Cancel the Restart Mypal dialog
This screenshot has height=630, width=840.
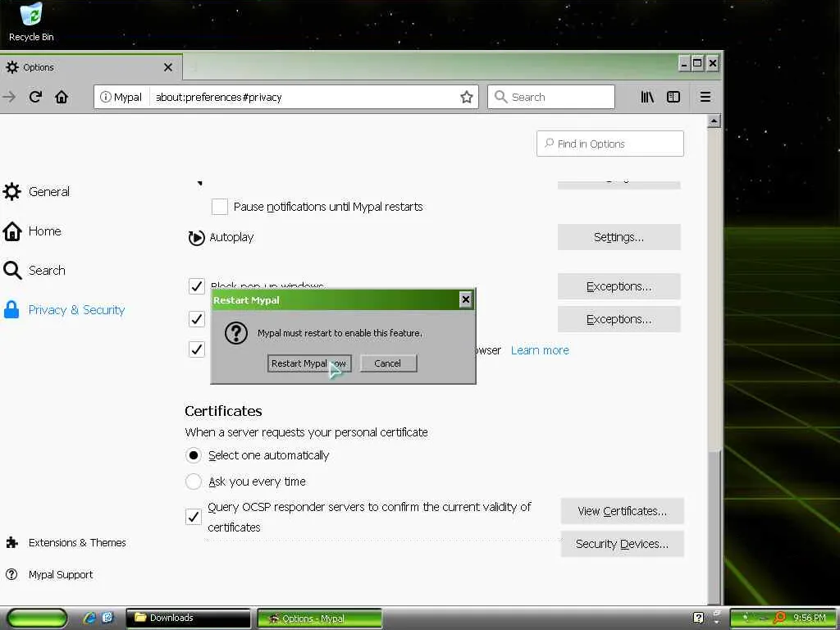pyautogui.click(x=388, y=363)
